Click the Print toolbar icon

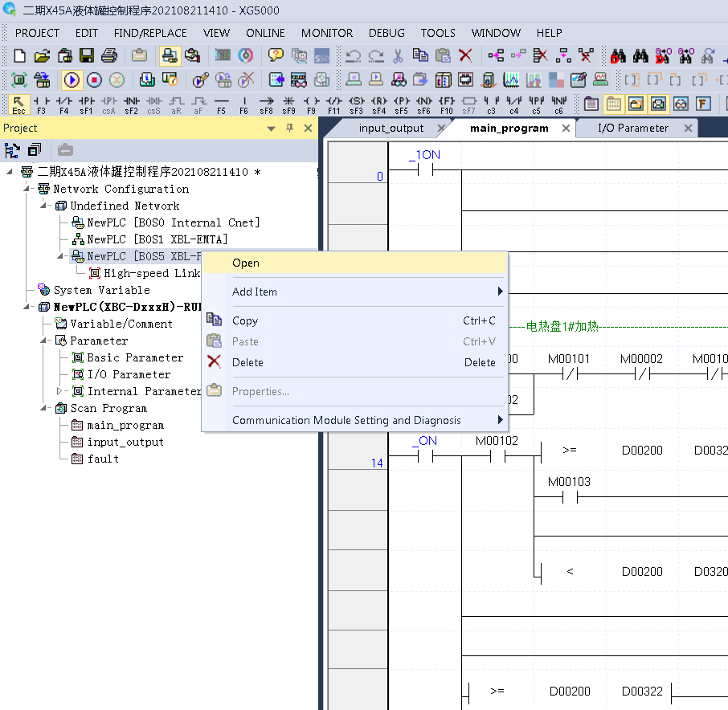click(109, 55)
